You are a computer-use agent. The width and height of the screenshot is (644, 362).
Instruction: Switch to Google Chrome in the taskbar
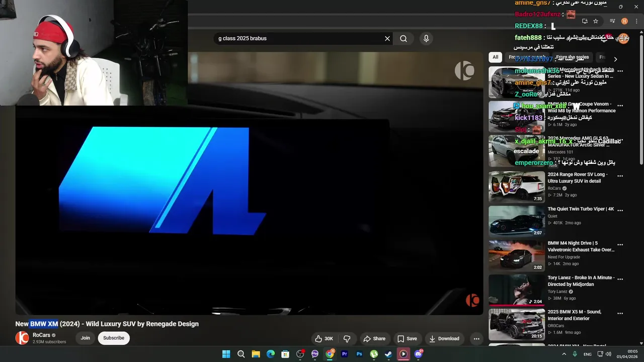tap(330, 354)
